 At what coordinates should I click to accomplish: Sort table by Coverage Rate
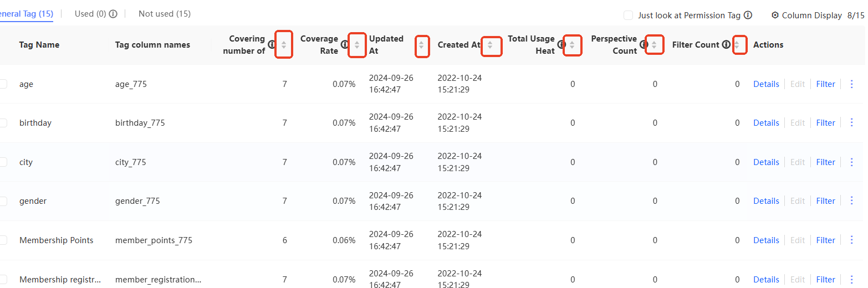click(357, 45)
